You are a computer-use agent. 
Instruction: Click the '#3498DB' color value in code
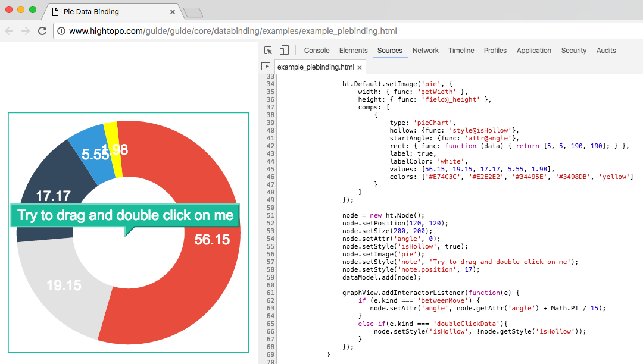tap(573, 177)
